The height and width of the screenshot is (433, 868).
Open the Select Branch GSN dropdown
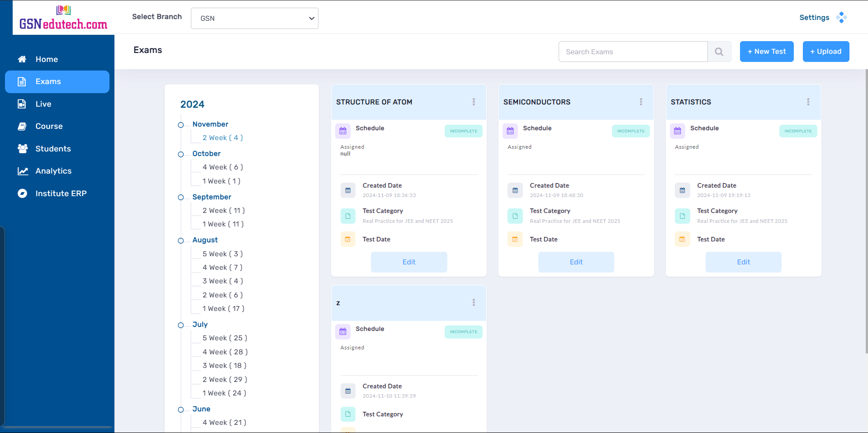254,19
